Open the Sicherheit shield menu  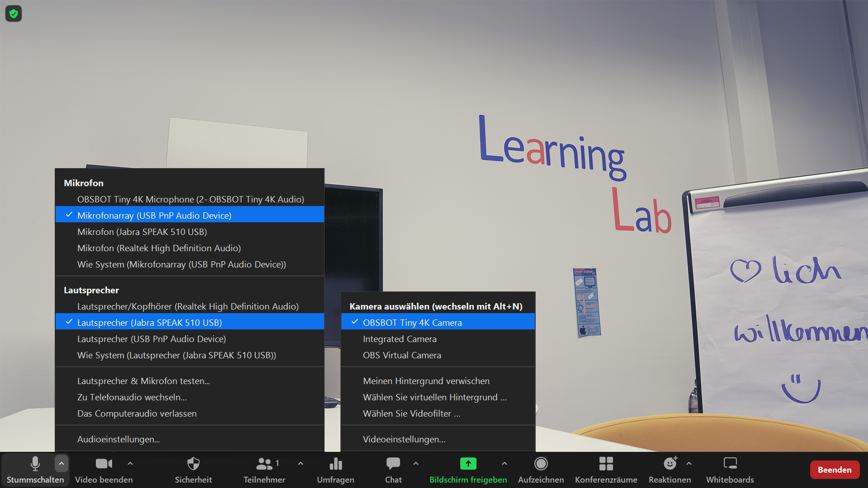tap(193, 464)
